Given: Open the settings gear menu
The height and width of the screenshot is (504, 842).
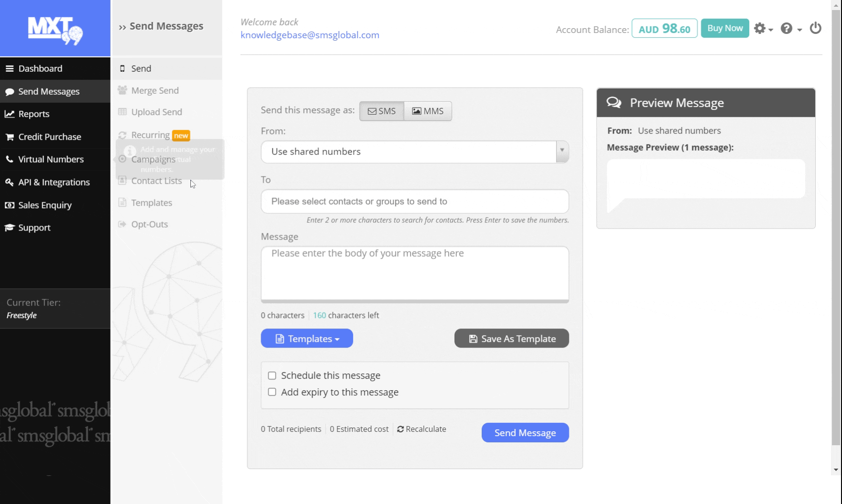Looking at the screenshot, I should point(763,29).
